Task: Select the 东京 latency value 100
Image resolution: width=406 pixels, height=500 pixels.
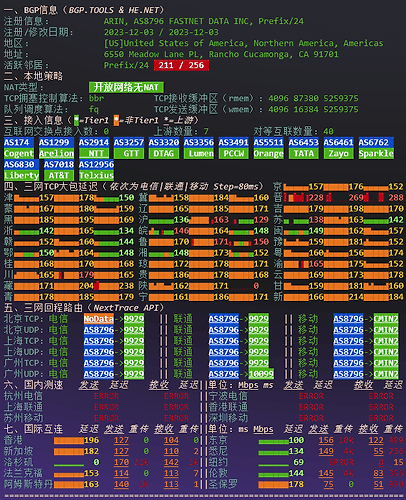Action: click(x=296, y=440)
